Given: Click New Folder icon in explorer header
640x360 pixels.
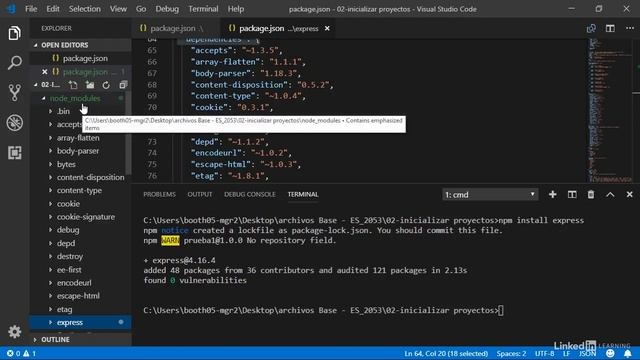Looking at the screenshot, I should (x=90, y=85).
